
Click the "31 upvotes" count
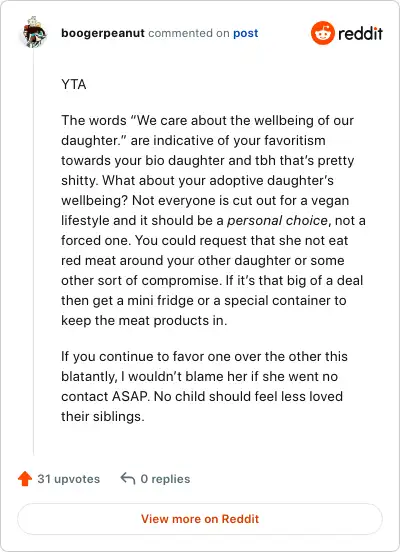tap(69, 479)
